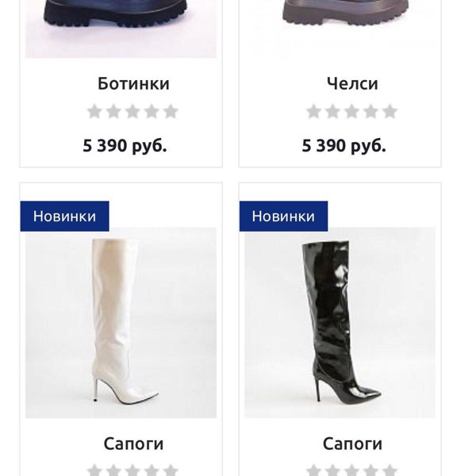Click the black Ботинки sole image
Screen dimensions: 476x476
click(121, 29)
